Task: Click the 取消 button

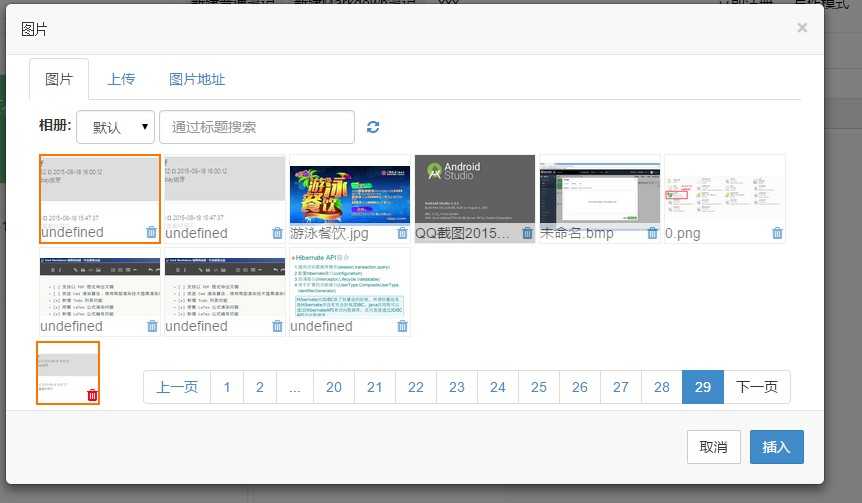Action: [714, 447]
